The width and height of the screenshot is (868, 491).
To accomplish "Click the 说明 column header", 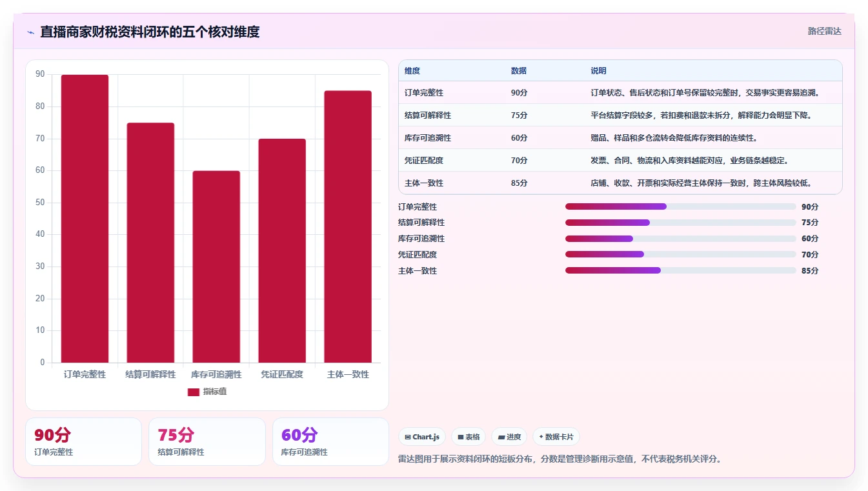I will 598,71.
